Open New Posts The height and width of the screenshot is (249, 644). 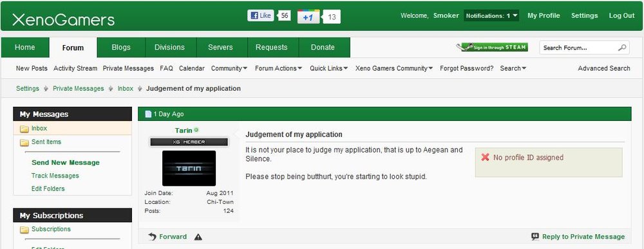coord(32,68)
